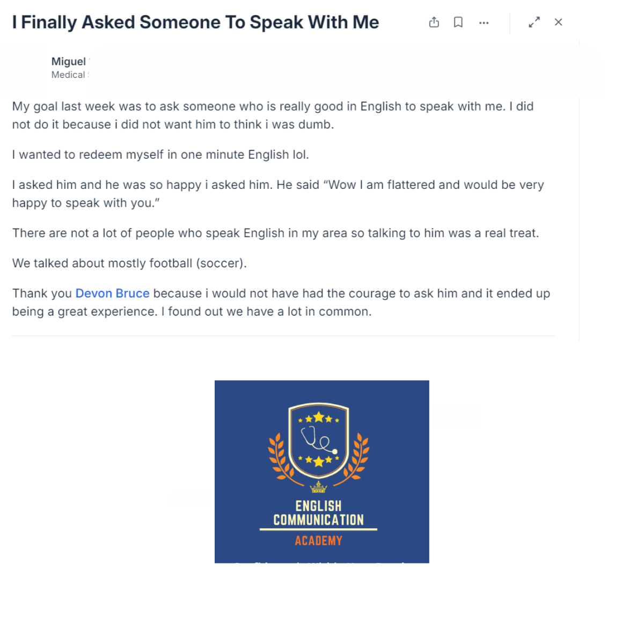The image size is (644, 644).
Task: Click the left orange laurel branch
Action: pyautogui.click(x=279, y=456)
